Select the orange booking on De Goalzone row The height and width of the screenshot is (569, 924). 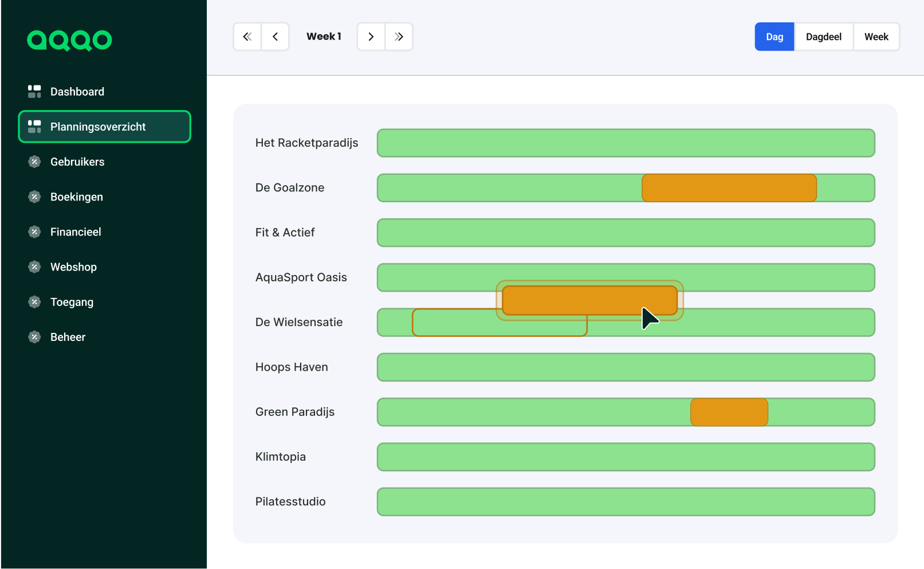tap(729, 187)
